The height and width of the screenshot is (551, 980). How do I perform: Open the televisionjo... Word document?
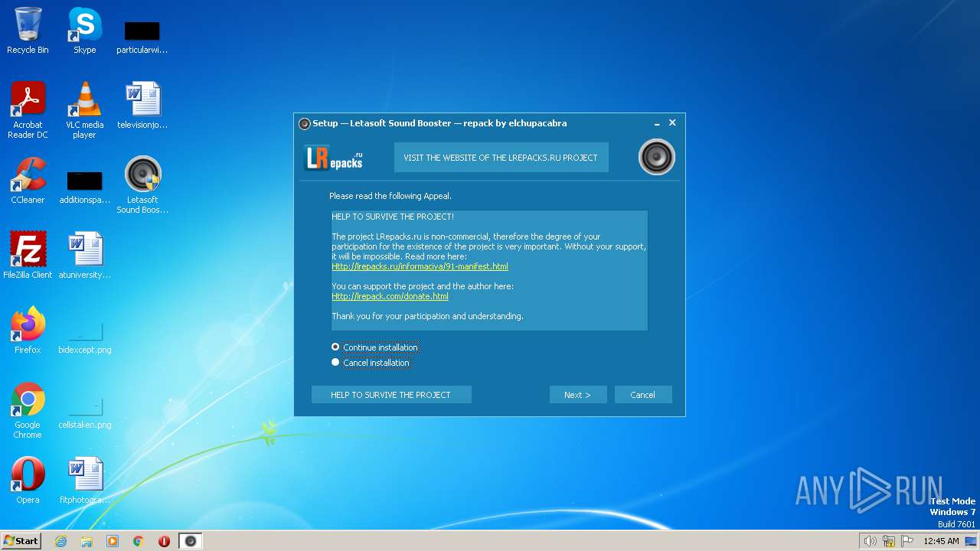142,105
